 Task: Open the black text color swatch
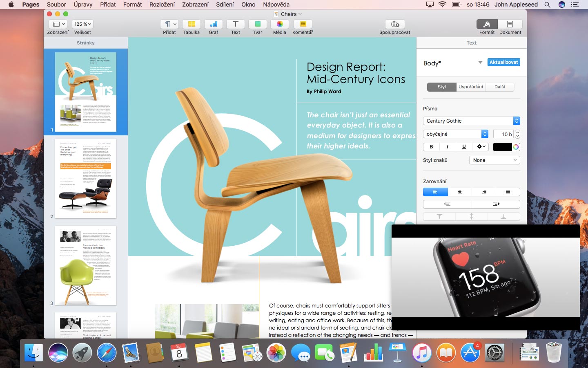[x=502, y=147]
